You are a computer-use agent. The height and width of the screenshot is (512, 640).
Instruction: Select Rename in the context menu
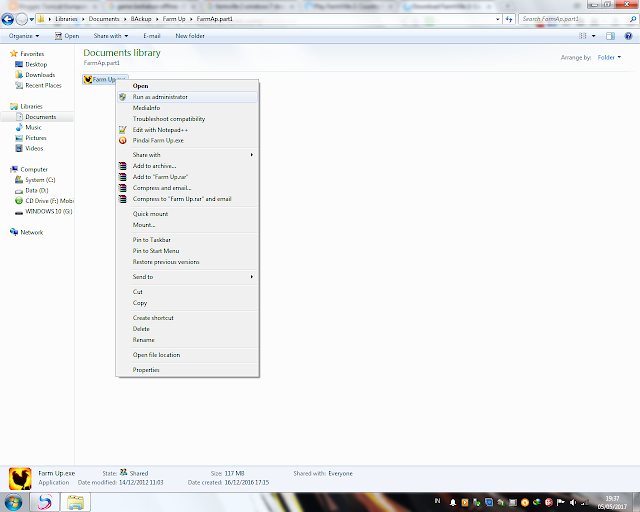click(187, 340)
